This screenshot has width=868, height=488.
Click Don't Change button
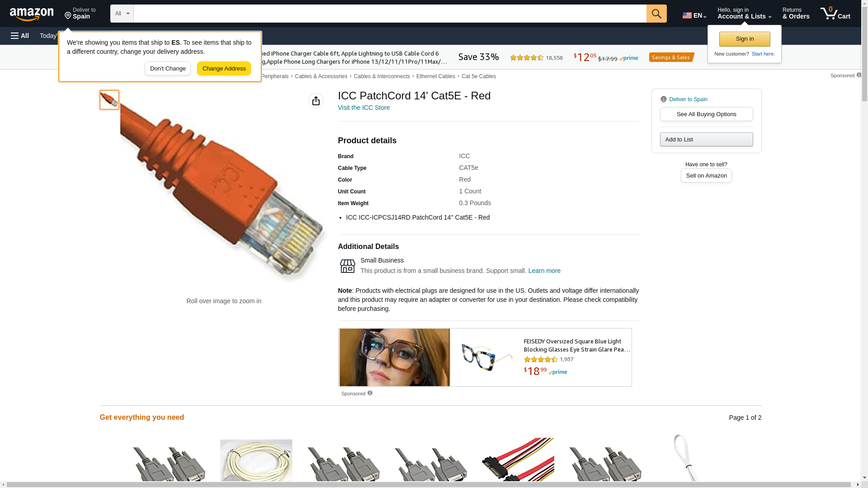coord(168,69)
